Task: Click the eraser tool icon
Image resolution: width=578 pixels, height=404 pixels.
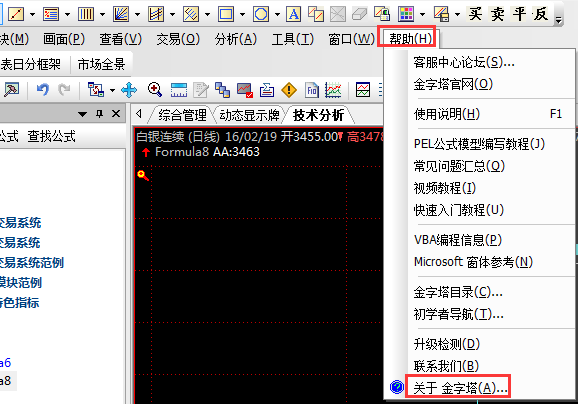Action: 359,14
